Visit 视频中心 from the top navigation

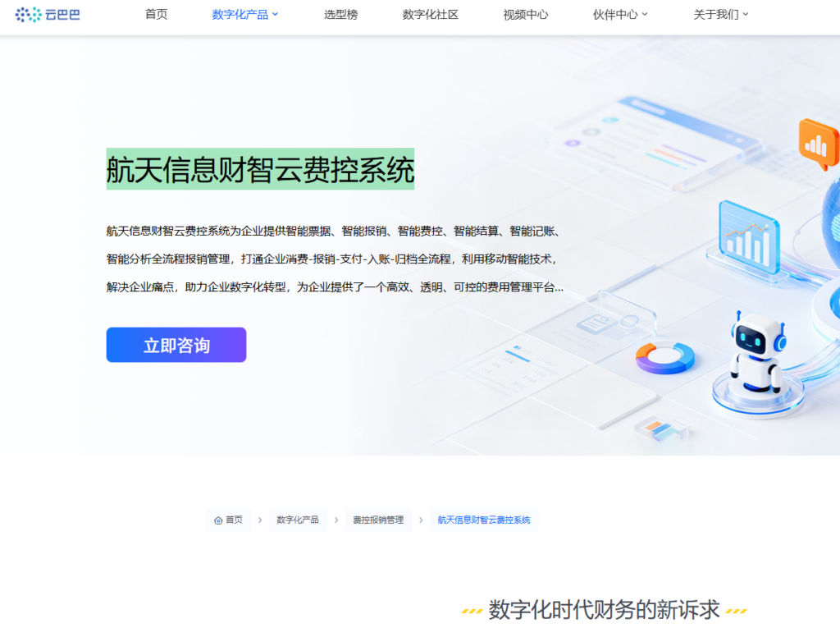pos(523,14)
